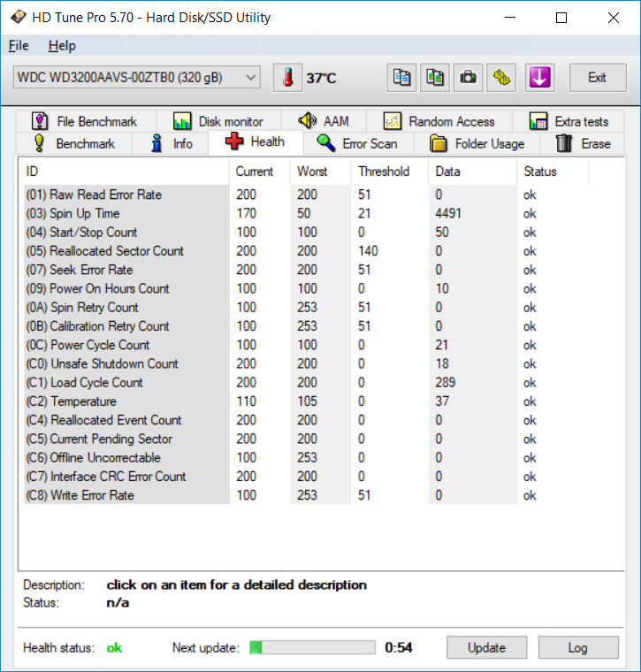The image size is (641, 672).
Task: Select the Power On Hours Count row
Action: pos(307,289)
